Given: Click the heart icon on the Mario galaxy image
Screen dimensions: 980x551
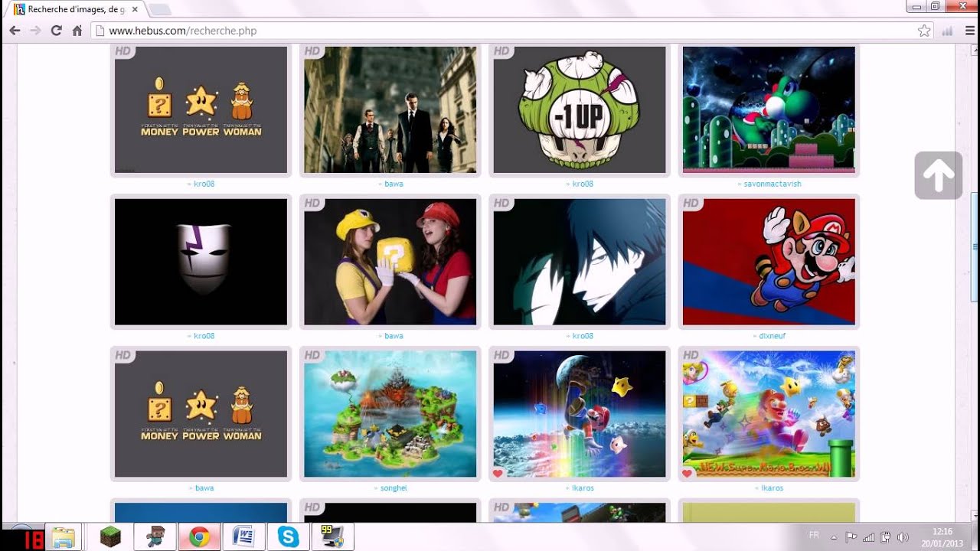Looking at the screenshot, I should [498, 474].
